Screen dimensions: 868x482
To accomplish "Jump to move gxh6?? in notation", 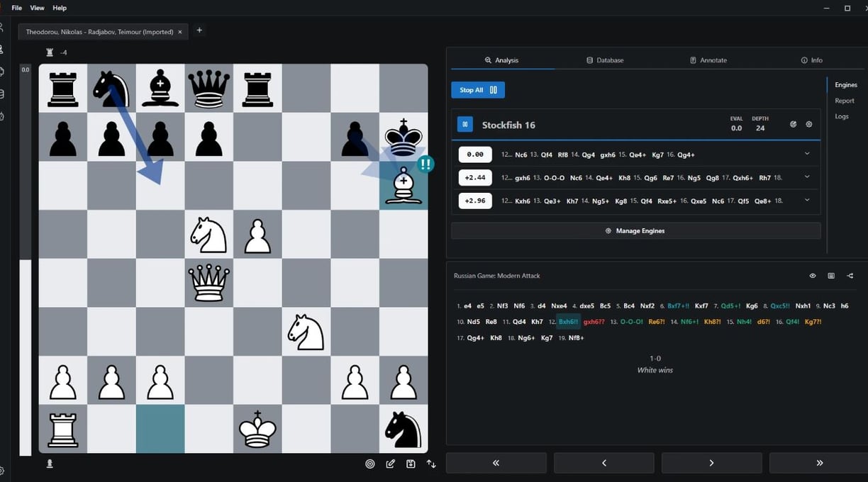I will point(594,322).
